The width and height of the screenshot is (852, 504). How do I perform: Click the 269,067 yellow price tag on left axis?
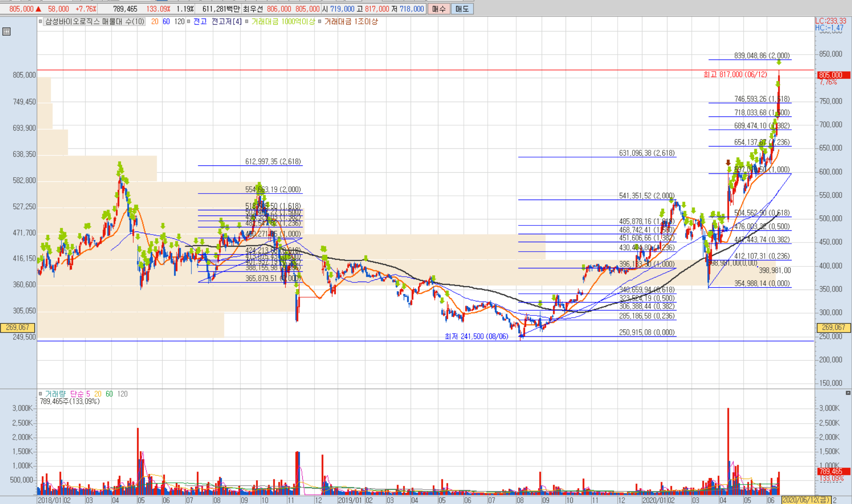point(17,327)
